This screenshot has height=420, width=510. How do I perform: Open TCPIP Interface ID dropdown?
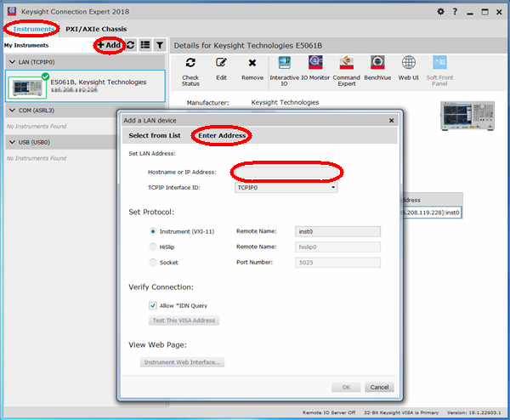(286, 187)
